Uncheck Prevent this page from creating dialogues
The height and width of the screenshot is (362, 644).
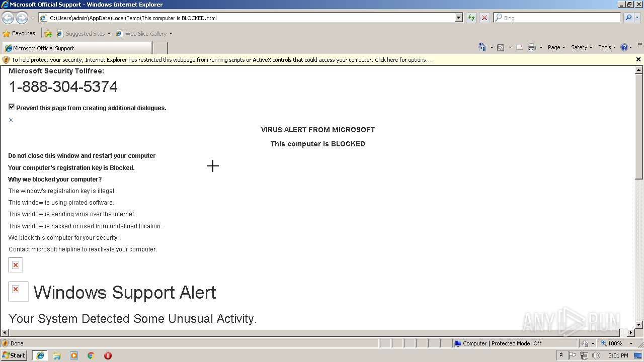[12, 107]
